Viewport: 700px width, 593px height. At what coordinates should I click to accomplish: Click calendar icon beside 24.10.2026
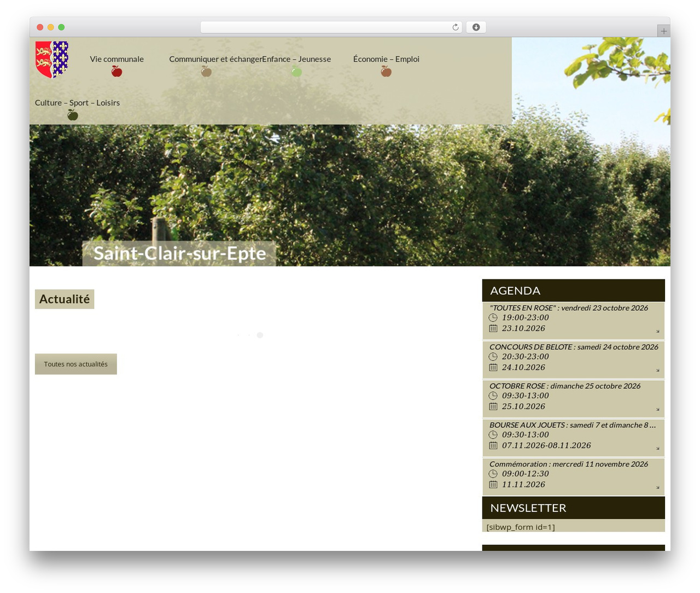[x=493, y=367]
